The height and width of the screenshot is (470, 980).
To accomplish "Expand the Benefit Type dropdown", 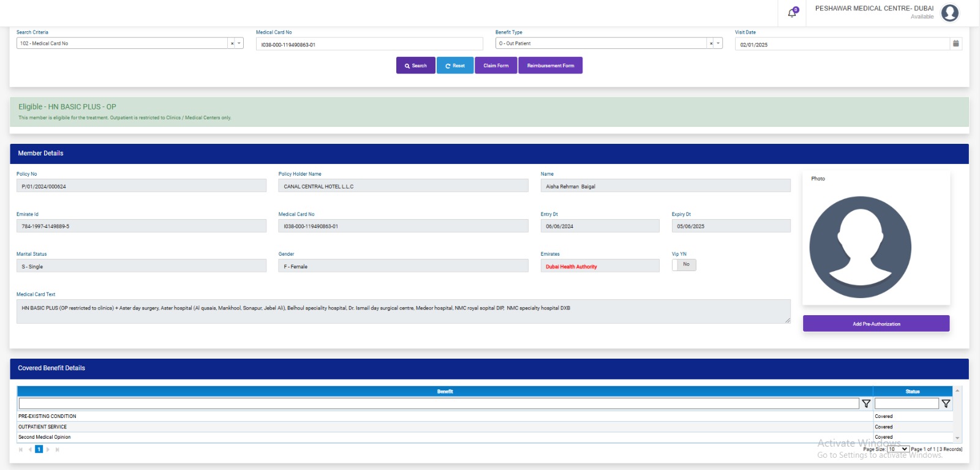I will tap(718, 43).
